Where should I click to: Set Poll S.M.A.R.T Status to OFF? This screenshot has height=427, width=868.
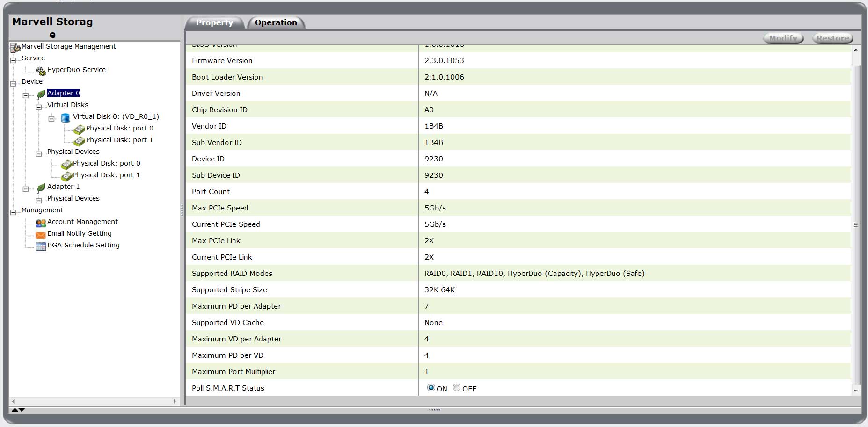coord(457,388)
